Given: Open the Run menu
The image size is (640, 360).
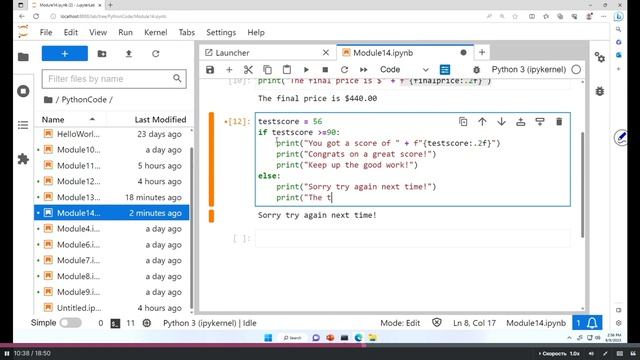Looking at the screenshot, I should pyautogui.click(x=125, y=33).
